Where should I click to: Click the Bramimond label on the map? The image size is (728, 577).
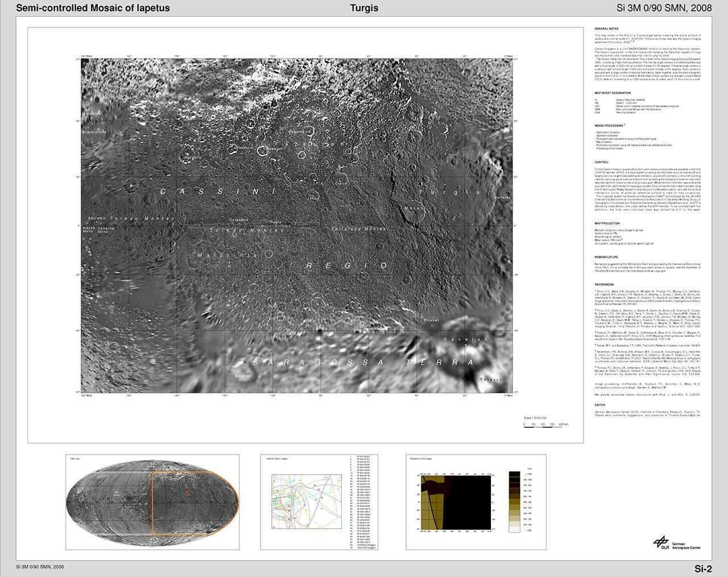click(x=94, y=132)
